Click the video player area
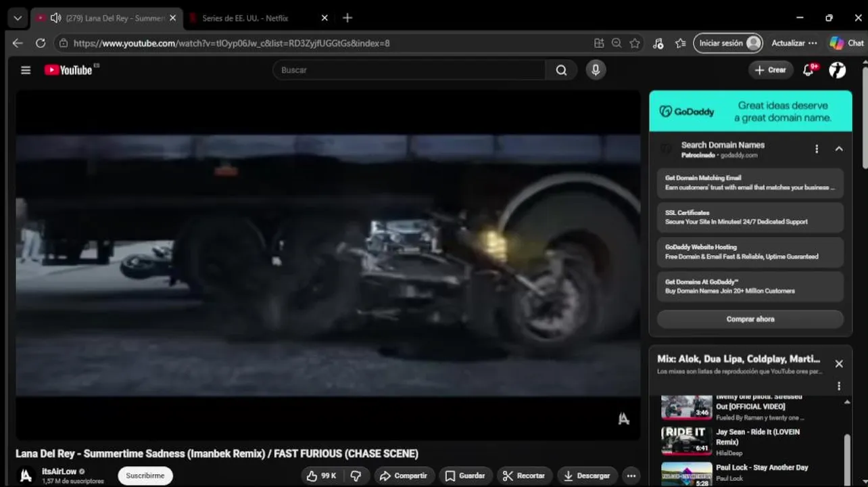The image size is (868, 487). coord(328,264)
